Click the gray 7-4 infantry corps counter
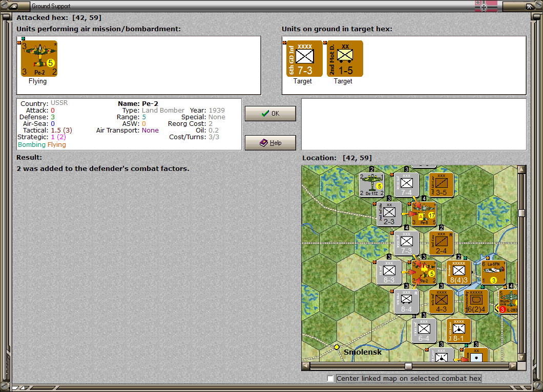543x392 pixels. [407, 184]
